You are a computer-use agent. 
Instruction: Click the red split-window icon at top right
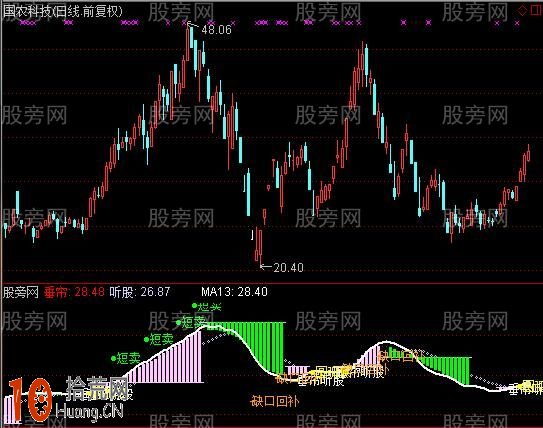pos(536,11)
